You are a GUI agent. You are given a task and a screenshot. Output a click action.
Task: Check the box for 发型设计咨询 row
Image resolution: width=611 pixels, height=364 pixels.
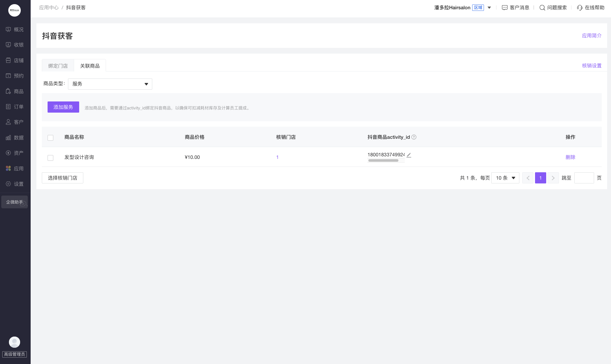tap(50, 158)
